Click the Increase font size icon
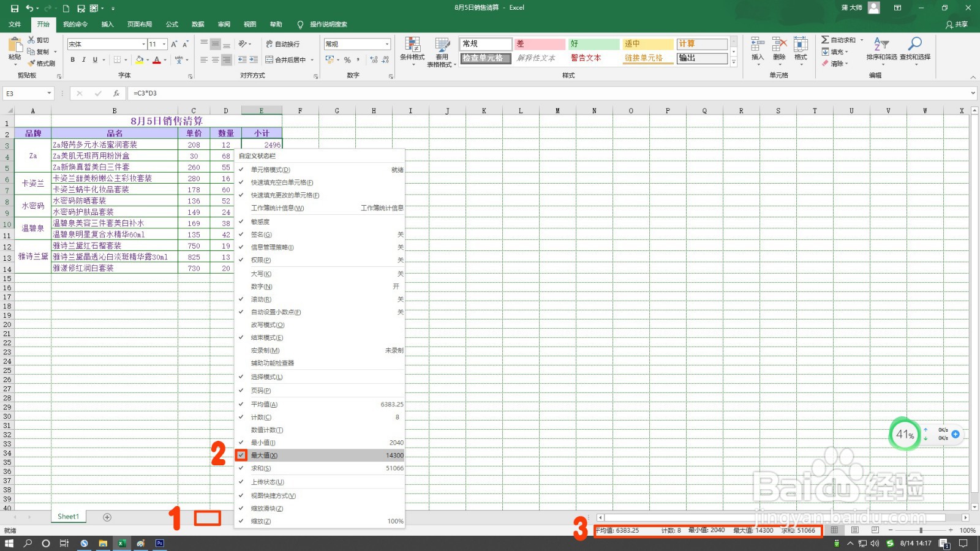The width and height of the screenshot is (980, 551). pyautogui.click(x=174, y=44)
